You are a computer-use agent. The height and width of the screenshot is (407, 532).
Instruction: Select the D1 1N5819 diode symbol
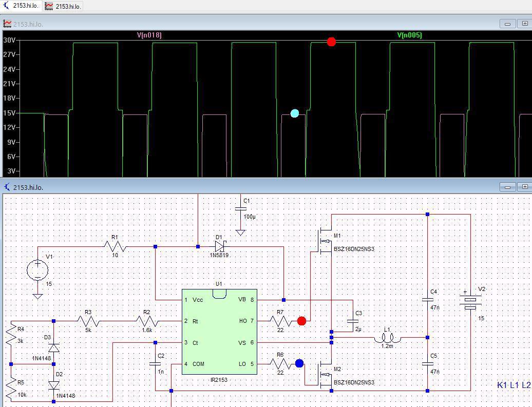click(220, 246)
